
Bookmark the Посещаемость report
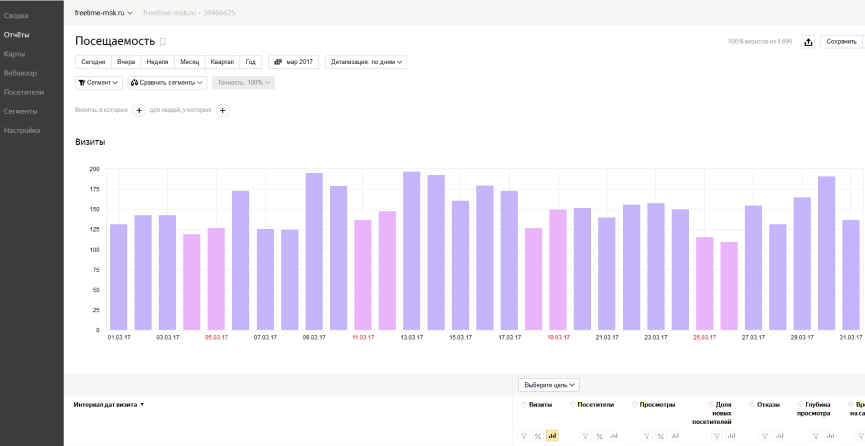pos(163,42)
